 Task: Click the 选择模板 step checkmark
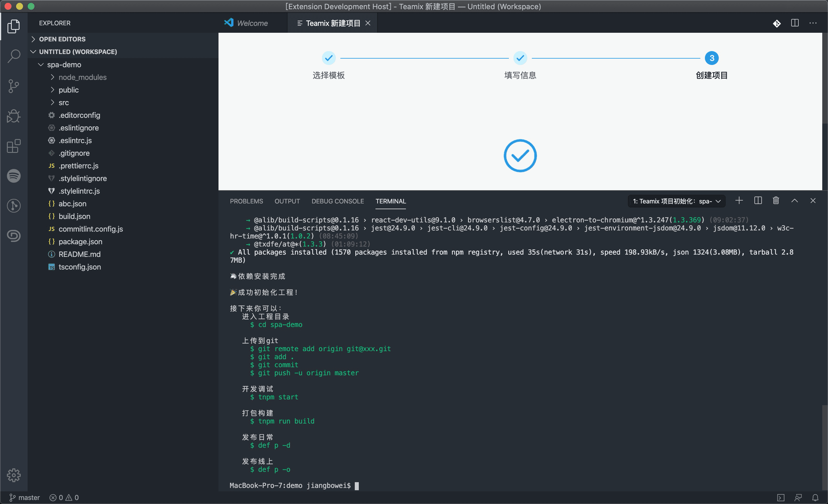[329, 58]
